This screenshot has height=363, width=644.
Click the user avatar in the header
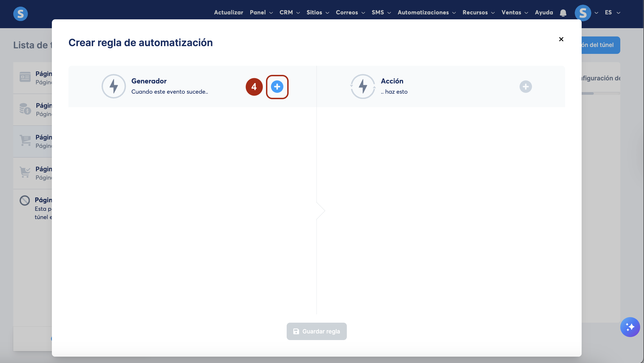[x=583, y=13]
